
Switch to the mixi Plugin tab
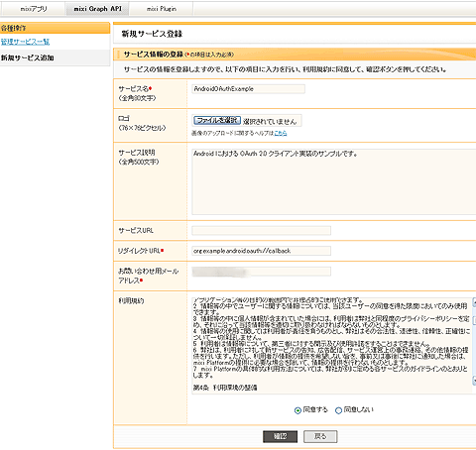[162, 9]
